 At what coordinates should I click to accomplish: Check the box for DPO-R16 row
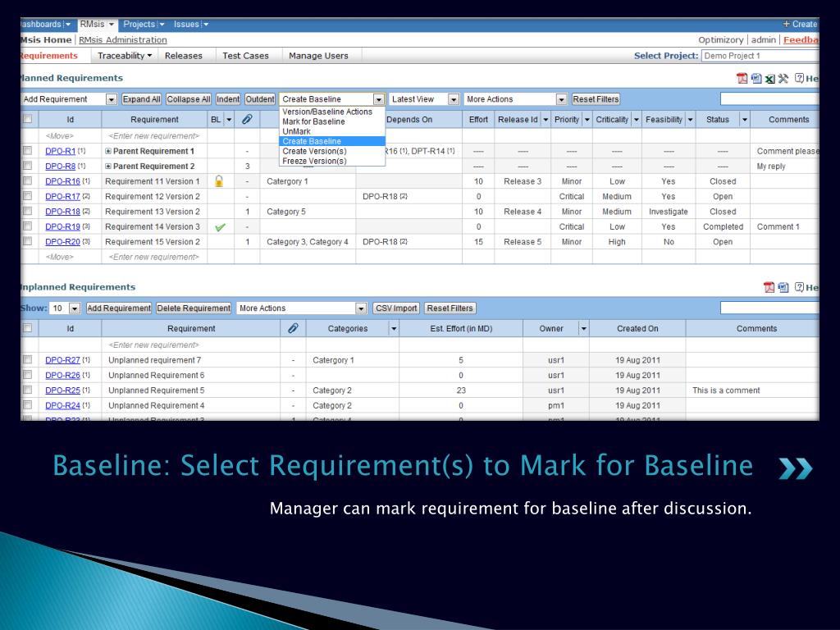click(x=27, y=181)
